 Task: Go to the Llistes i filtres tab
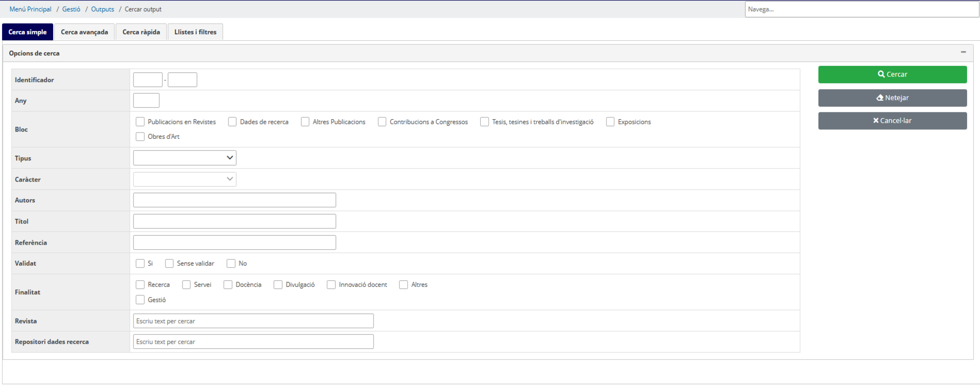click(195, 32)
